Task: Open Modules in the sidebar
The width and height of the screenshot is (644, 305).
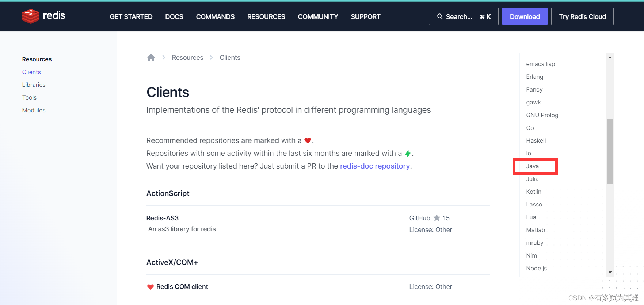Action: (x=34, y=110)
